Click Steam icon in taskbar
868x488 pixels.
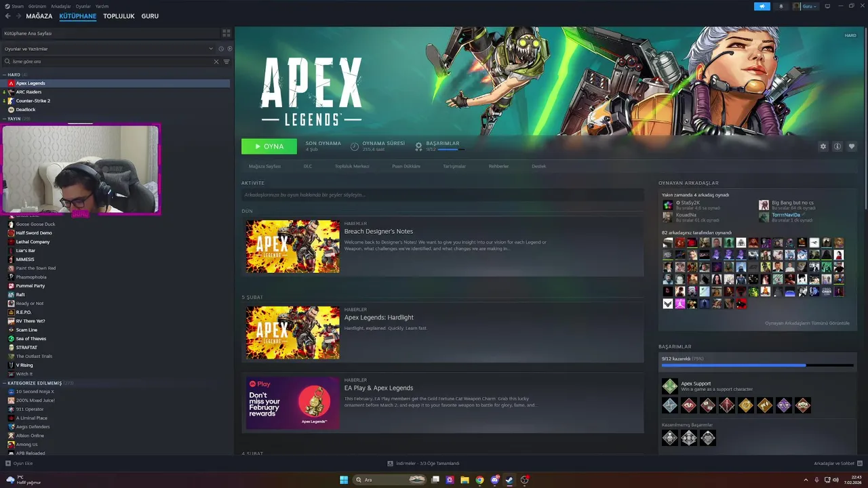(x=509, y=480)
